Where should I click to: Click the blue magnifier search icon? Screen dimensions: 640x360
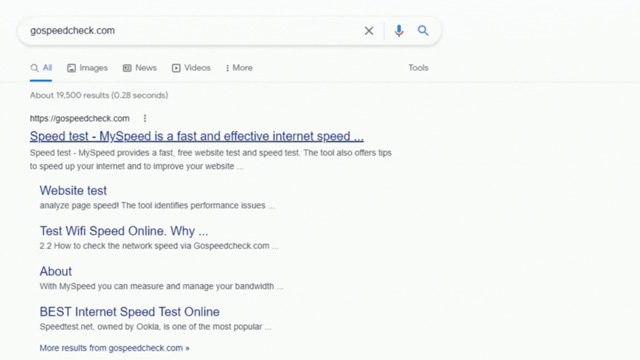tap(423, 30)
